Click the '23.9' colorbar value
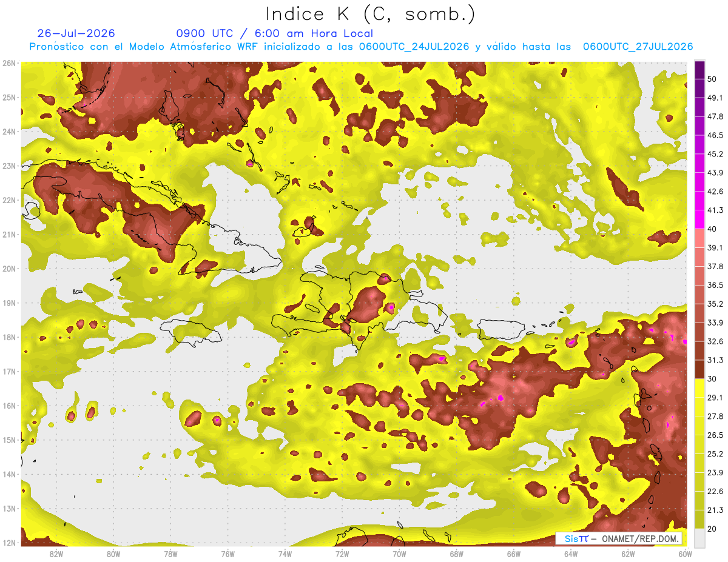 pyautogui.click(x=715, y=473)
